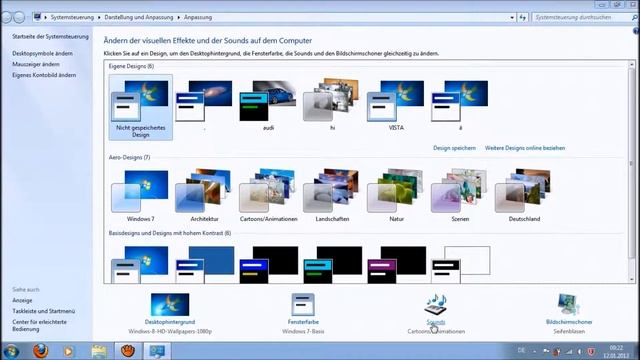Image resolution: width=640 pixels, height=360 pixels.
Task: Apply the Architektur Aero theme
Action: (x=204, y=196)
